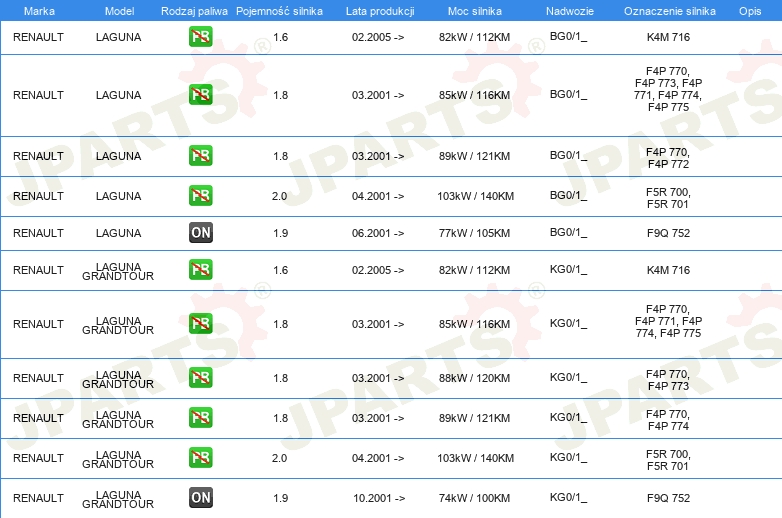Click the petrol icon in the Laguna 82kW / 112KM BG0/1_ row
The width and height of the screenshot is (782, 518).
[200, 36]
